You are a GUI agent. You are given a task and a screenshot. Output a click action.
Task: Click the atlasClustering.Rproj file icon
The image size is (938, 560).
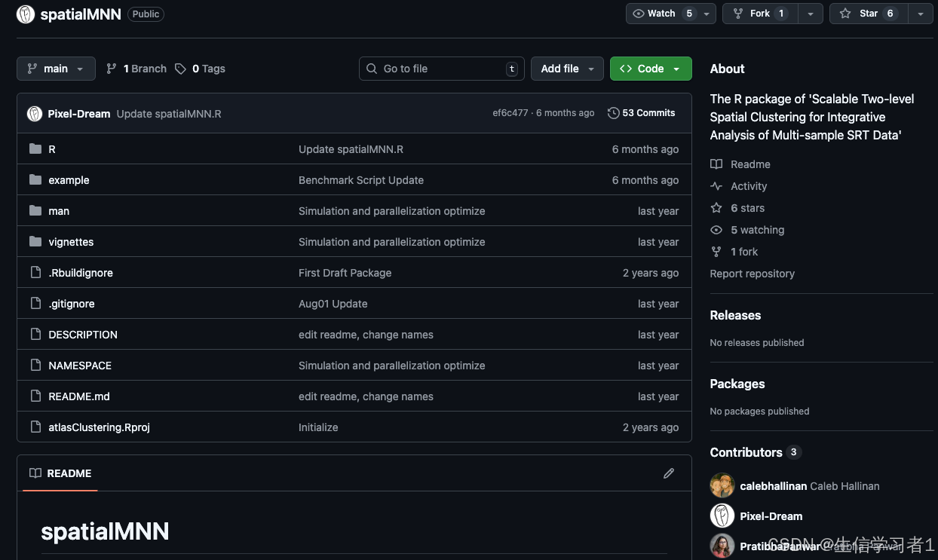(x=35, y=427)
